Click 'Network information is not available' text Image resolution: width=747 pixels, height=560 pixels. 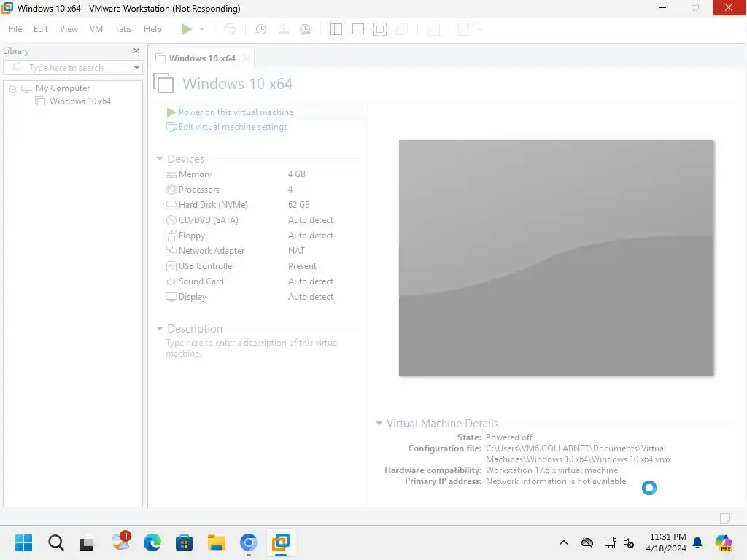tap(555, 481)
